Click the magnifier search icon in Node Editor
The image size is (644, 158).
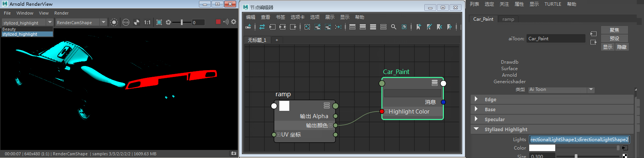click(x=394, y=27)
